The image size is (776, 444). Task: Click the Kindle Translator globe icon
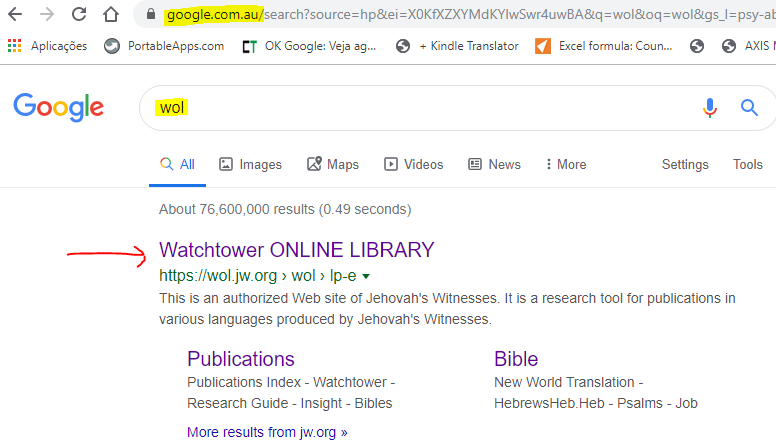(403, 46)
